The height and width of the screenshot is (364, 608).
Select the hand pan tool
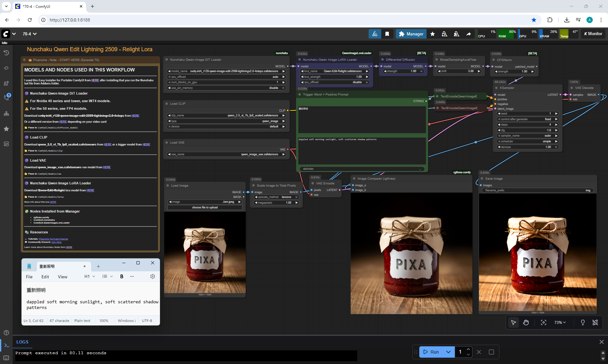[x=526, y=322]
